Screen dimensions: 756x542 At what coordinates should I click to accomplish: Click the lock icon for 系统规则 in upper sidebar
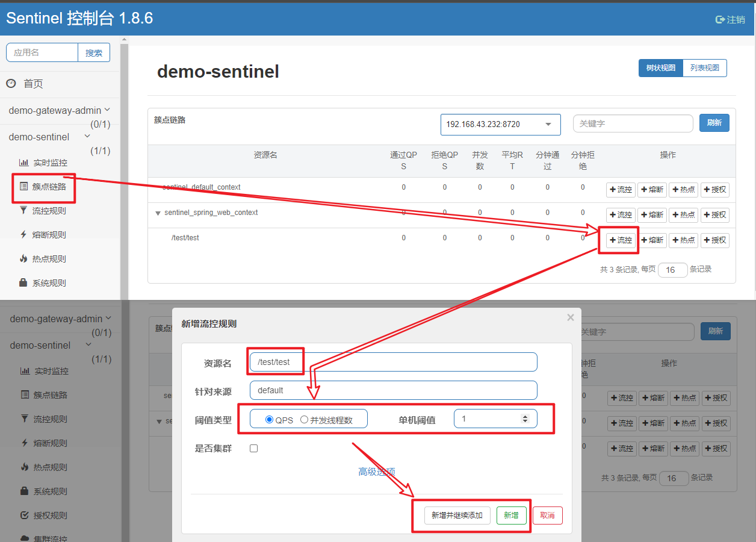[x=23, y=283]
